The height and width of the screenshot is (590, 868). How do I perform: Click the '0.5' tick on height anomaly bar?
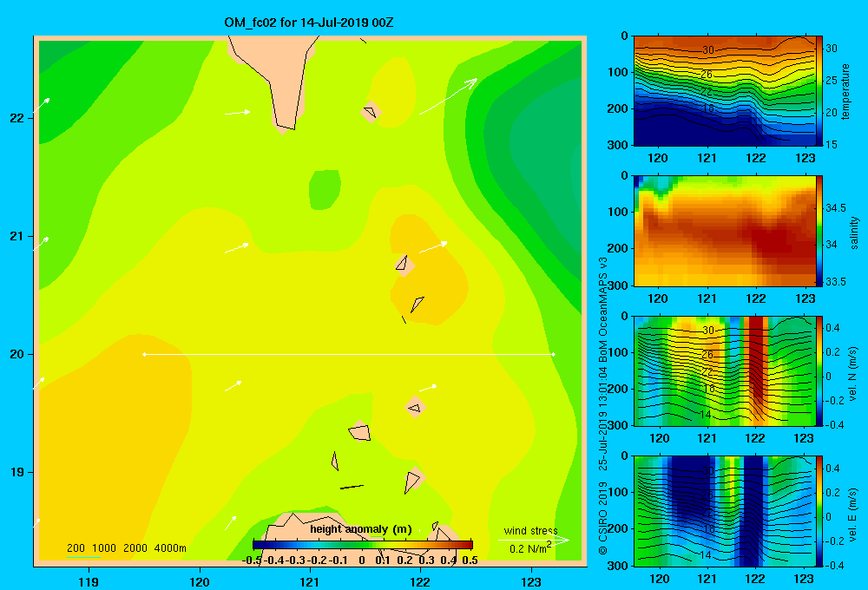click(x=470, y=560)
